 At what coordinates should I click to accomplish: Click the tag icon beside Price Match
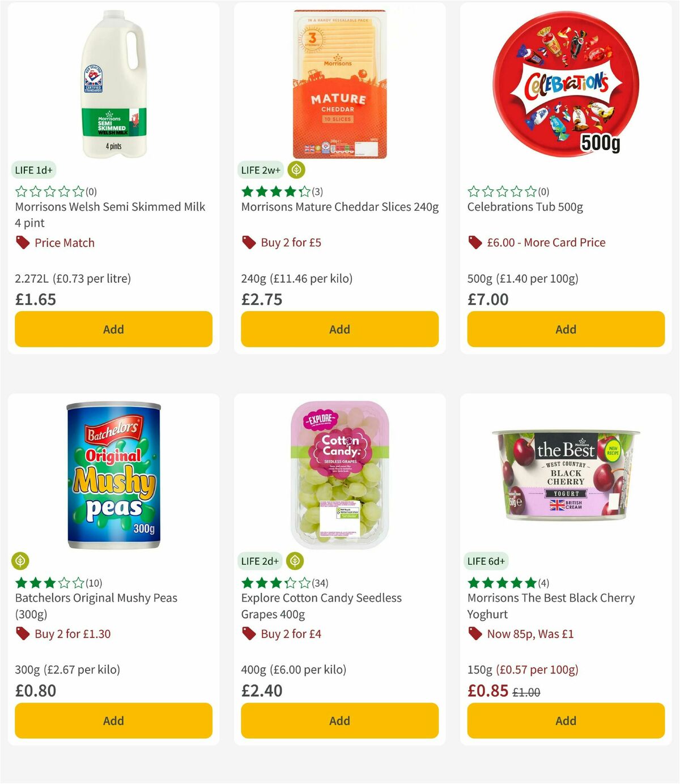tap(22, 242)
